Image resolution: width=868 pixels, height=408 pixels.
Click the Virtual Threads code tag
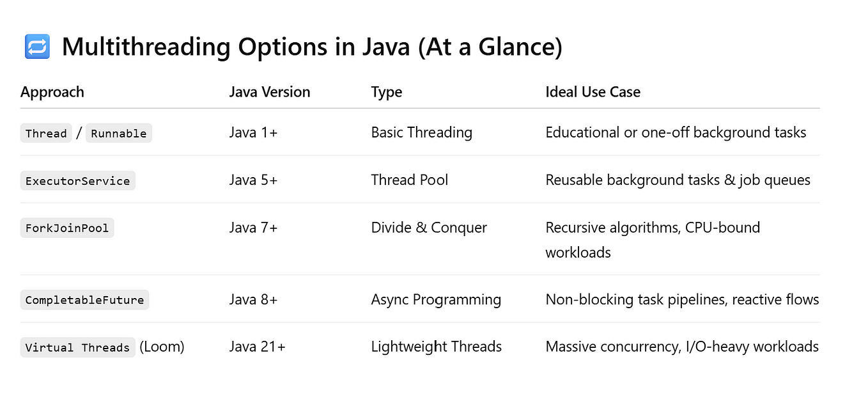click(78, 347)
